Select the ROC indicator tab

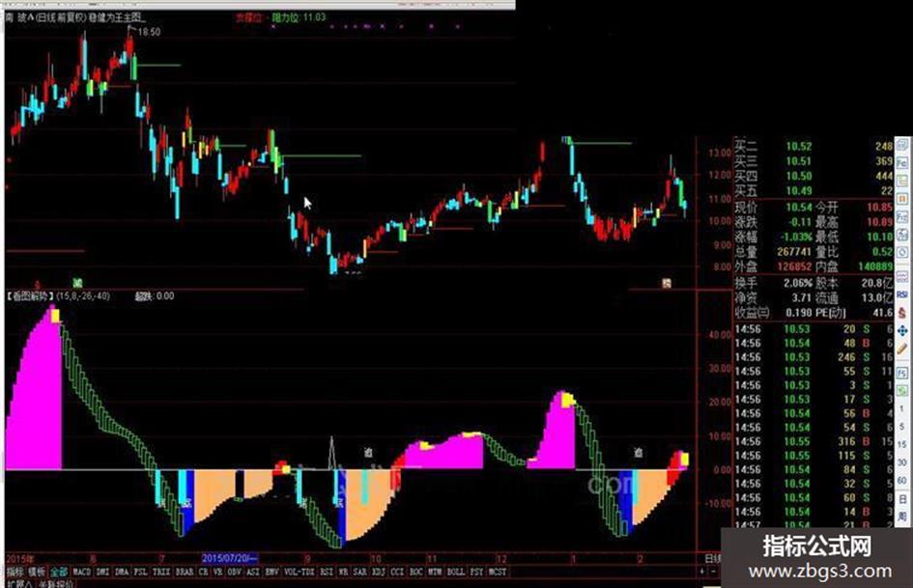[415, 573]
